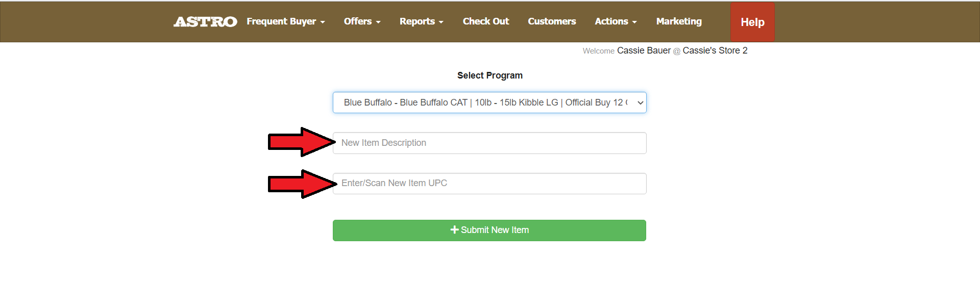Viewport: 980px width, 283px height.
Task: Click the ASTRO logo
Action: [x=205, y=21]
